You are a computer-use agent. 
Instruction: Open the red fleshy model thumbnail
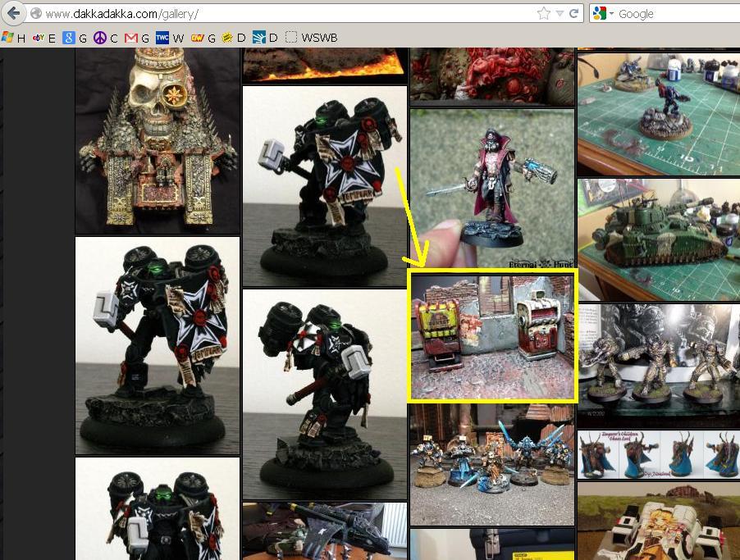[492, 76]
